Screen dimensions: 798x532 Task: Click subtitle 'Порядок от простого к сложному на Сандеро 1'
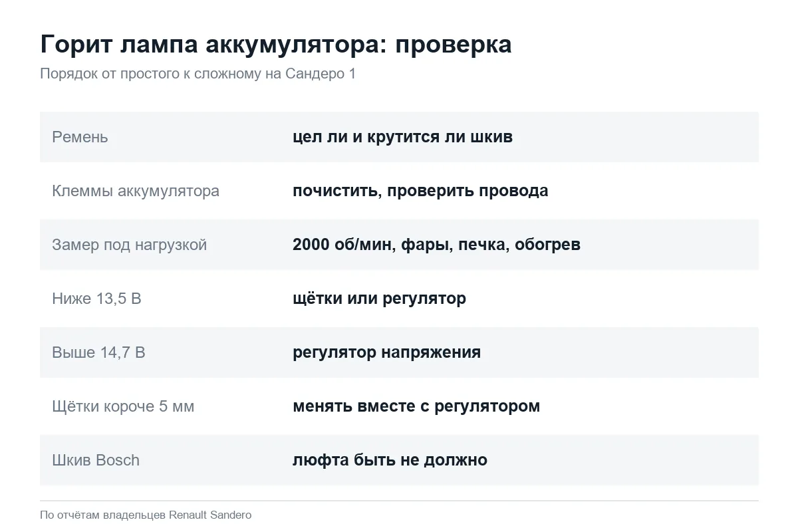(x=198, y=74)
